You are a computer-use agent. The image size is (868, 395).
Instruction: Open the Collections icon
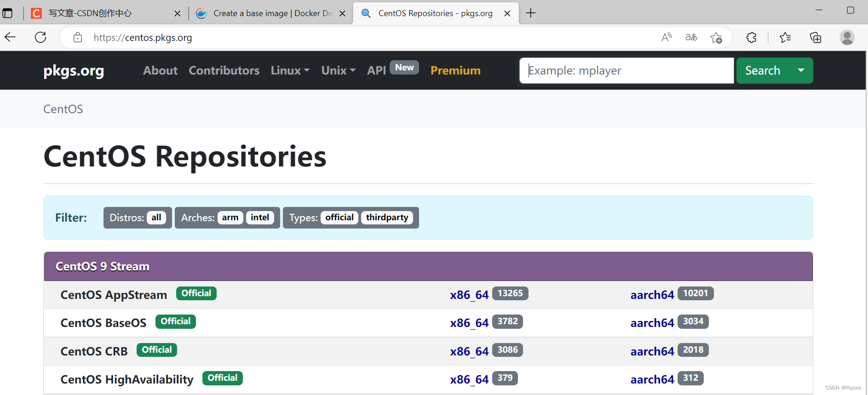coord(816,37)
